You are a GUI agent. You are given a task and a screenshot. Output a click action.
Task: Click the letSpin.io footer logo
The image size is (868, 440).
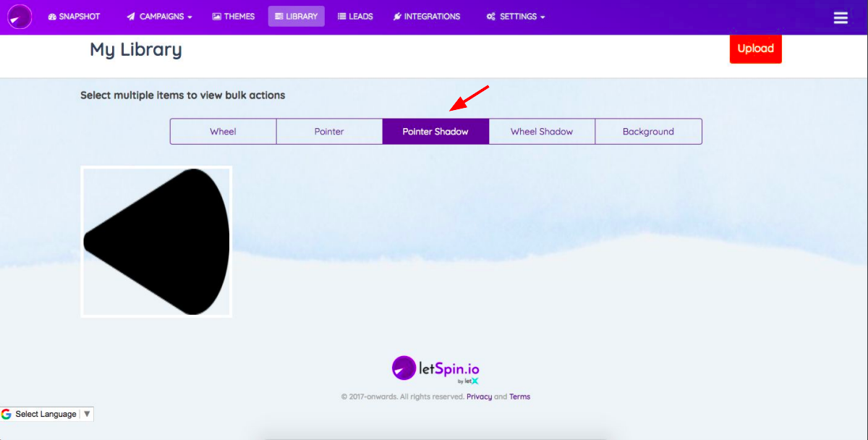point(435,369)
